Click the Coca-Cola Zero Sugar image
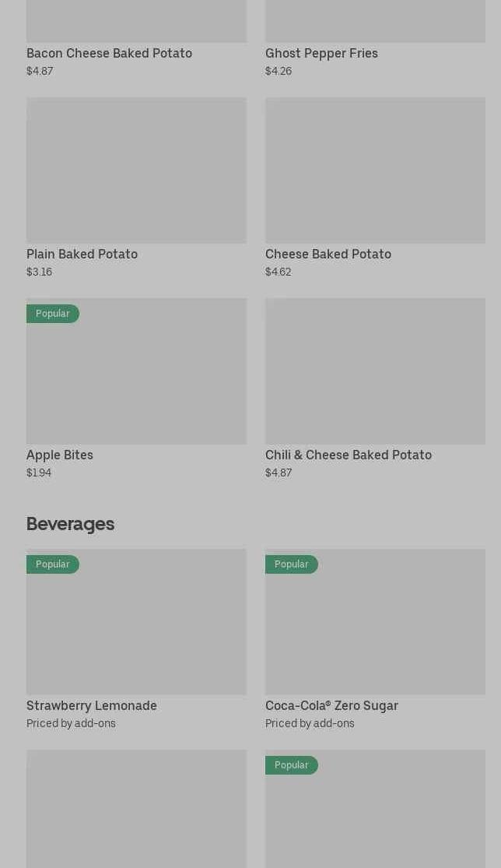The height and width of the screenshot is (868, 501). [x=375, y=629]
